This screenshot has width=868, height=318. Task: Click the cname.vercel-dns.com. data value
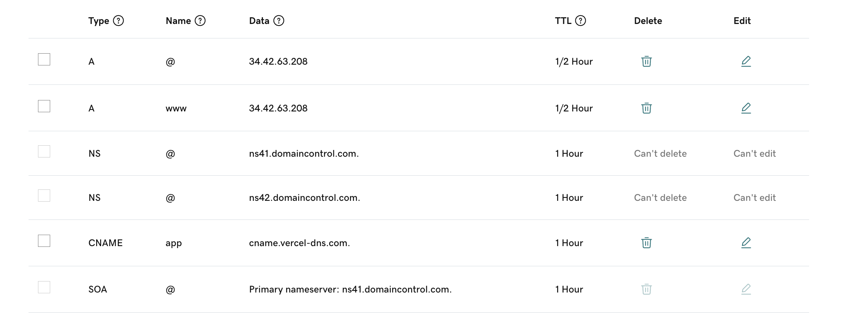pyautogui.click(x=299, y=243)
